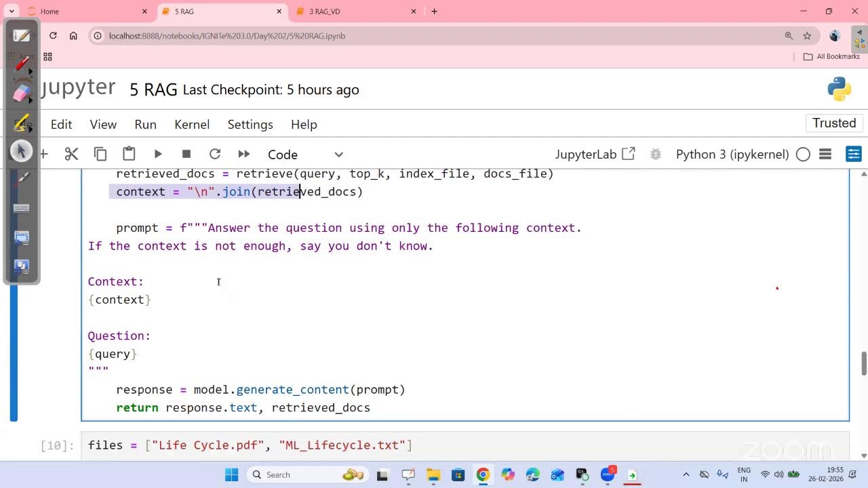Image resolution: width=868 pixels, height=488 pixels.
Task: Open the whiteboard sketch tool
Action: (22, 35)
